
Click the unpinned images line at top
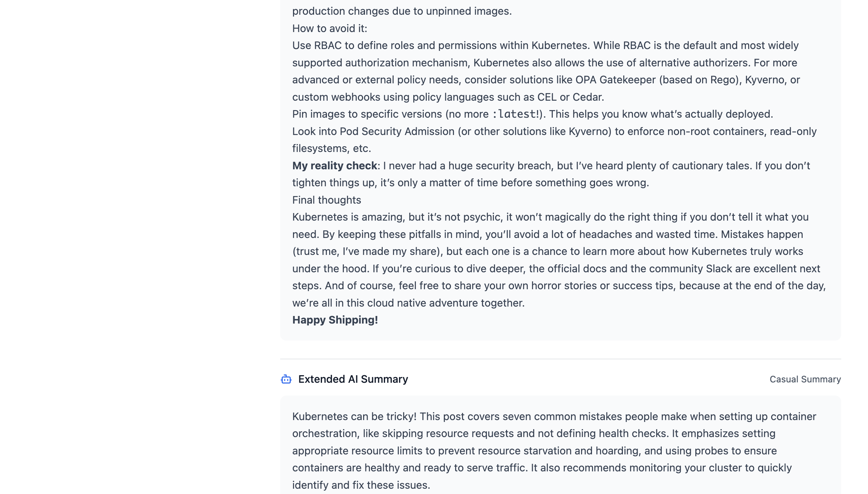pyautogui.click(x=402, y=11)
